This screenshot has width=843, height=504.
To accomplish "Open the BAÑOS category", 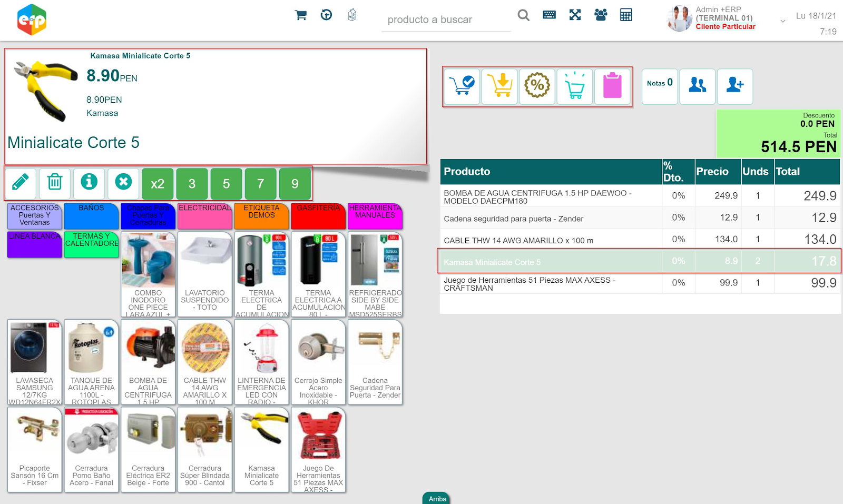I will 92,216.
